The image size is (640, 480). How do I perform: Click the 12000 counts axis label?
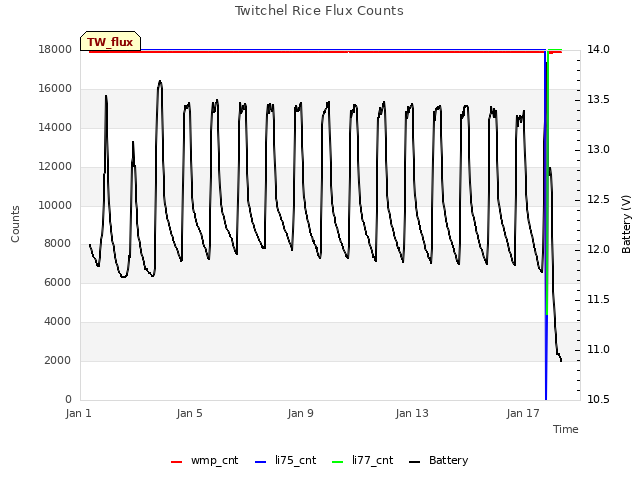55,167
